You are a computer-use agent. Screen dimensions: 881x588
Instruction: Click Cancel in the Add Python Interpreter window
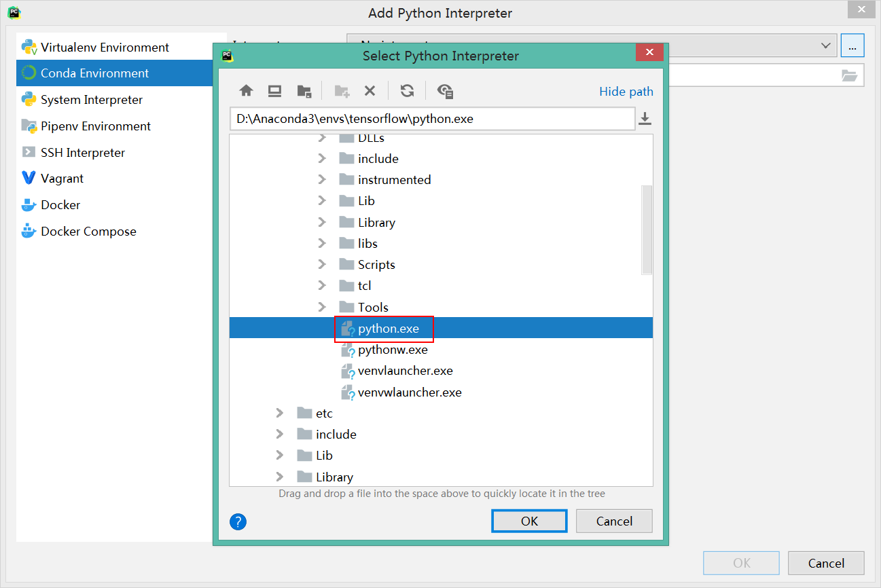coord(826,563)
